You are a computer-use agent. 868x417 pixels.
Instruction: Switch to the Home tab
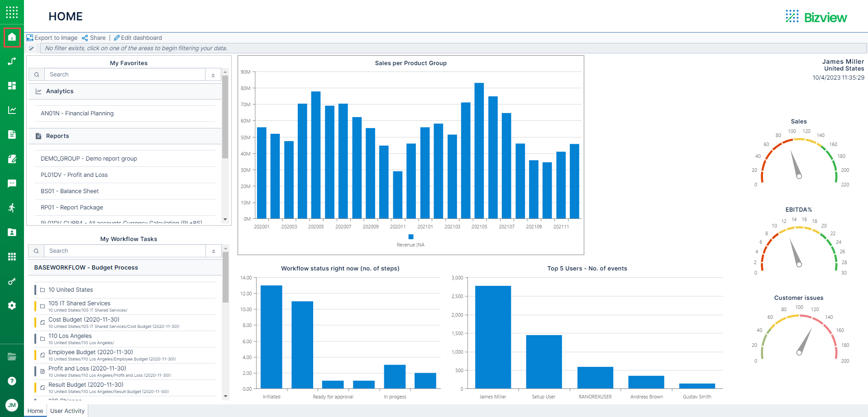35,411
